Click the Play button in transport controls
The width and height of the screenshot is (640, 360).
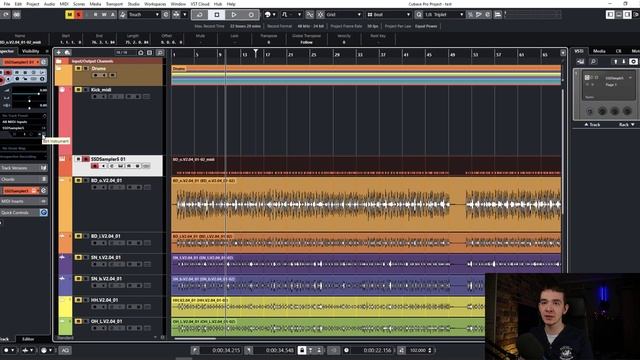click(234, 15)
